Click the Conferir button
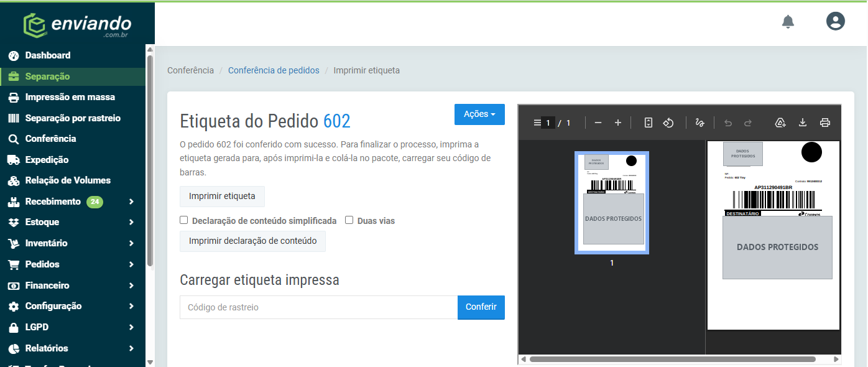This screenshot has width=868, height=367. (481, 307)
